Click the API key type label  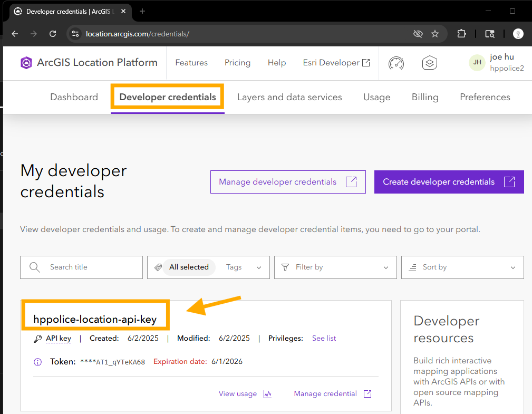59,339
